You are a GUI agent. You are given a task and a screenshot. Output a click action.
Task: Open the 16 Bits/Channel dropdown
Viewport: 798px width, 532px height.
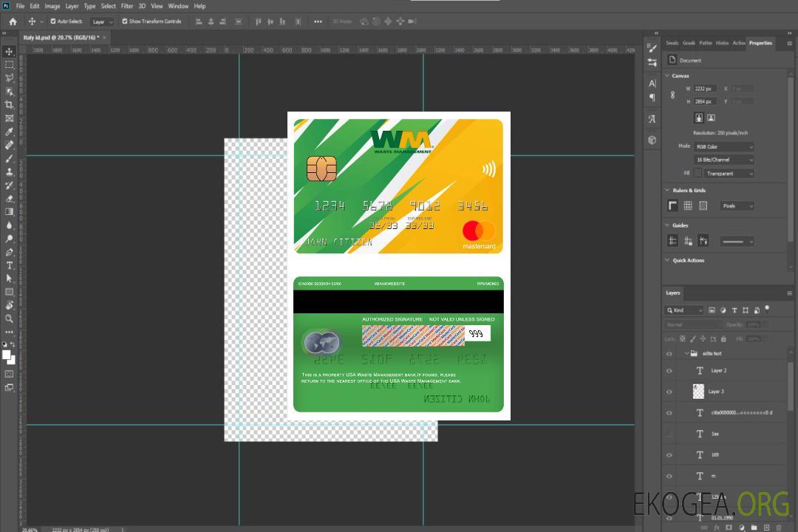[x=723, y=160]
